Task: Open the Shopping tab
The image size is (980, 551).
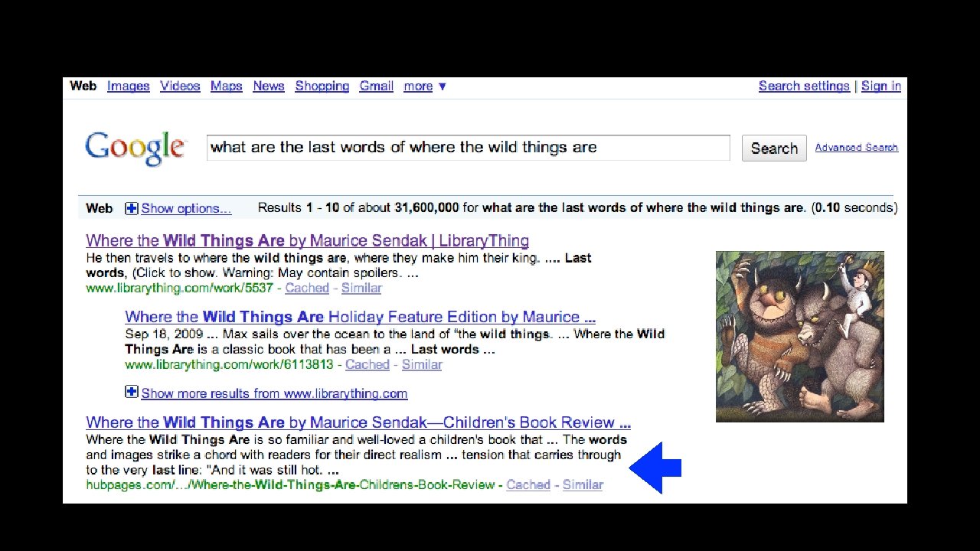Action: [x=322, y=86]
